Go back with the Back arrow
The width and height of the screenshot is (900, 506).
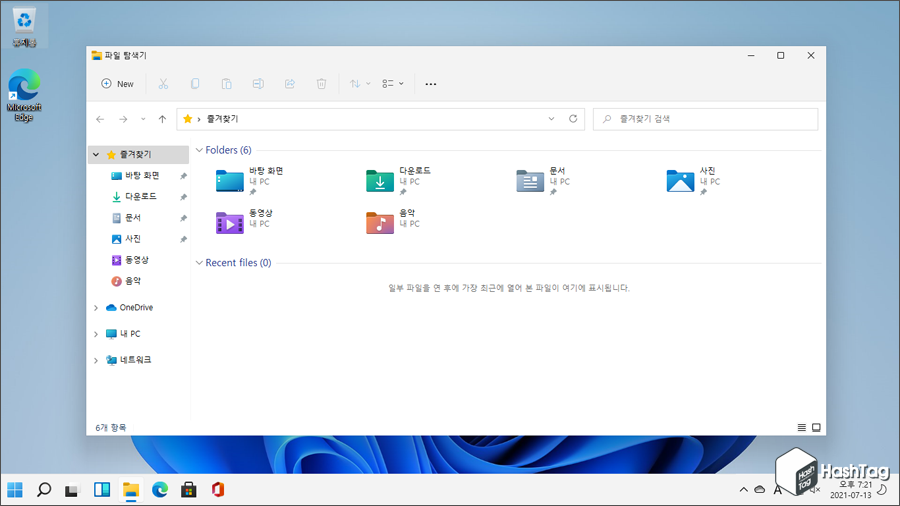100,119
